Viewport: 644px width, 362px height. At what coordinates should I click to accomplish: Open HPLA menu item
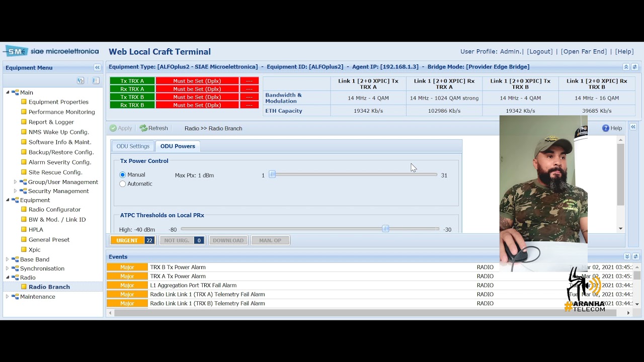tap(36, 230)
